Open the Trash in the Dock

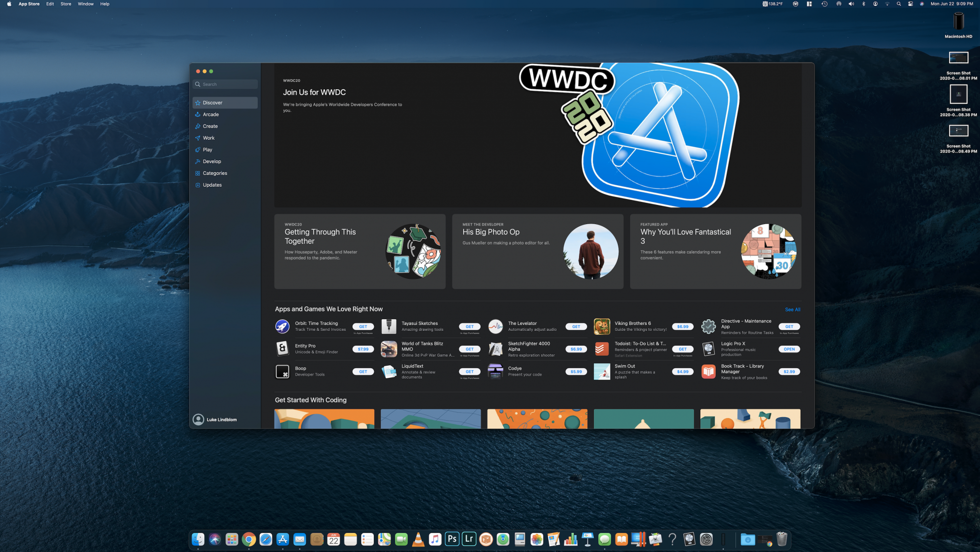click(782, 539)
